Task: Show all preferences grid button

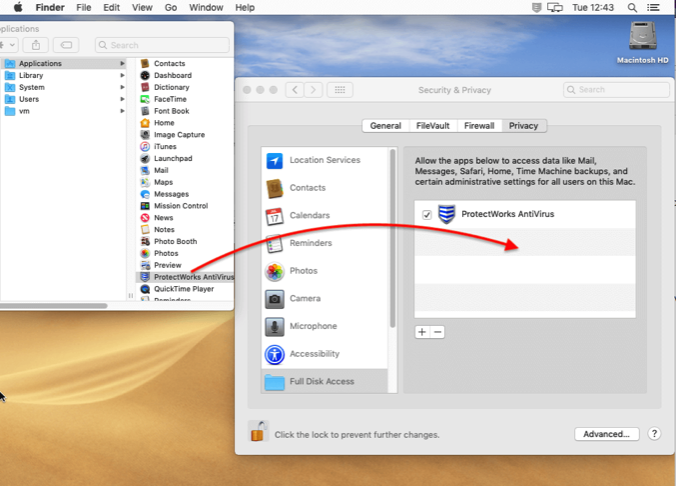Action: (340, 90)
